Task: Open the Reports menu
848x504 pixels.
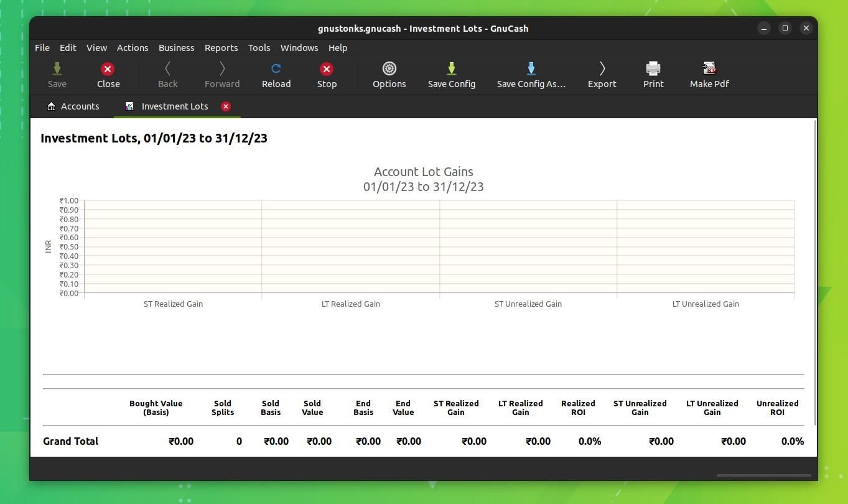Action: click(x=221, y=47)
